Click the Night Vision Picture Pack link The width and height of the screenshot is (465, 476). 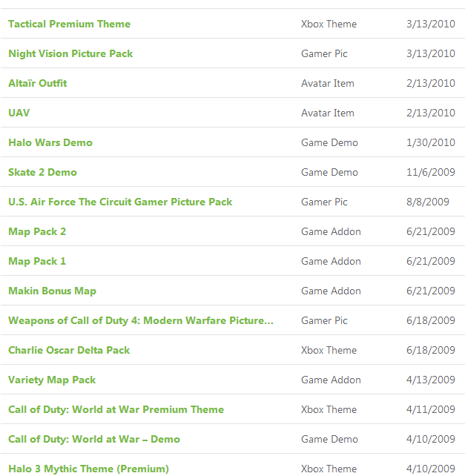tap(70, 53)
